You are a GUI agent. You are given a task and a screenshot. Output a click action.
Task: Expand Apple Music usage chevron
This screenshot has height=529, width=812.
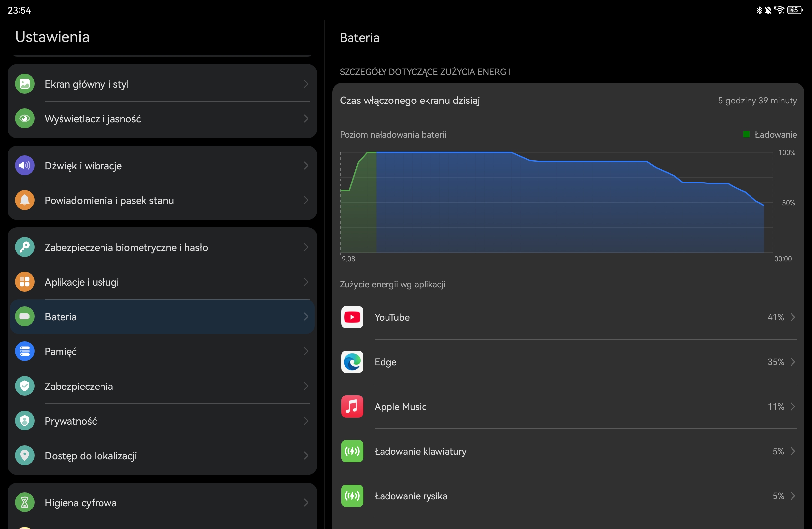793,406
